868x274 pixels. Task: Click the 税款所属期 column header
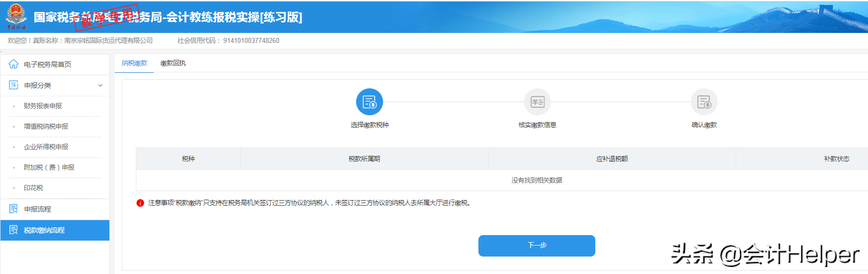pos(364,159)
